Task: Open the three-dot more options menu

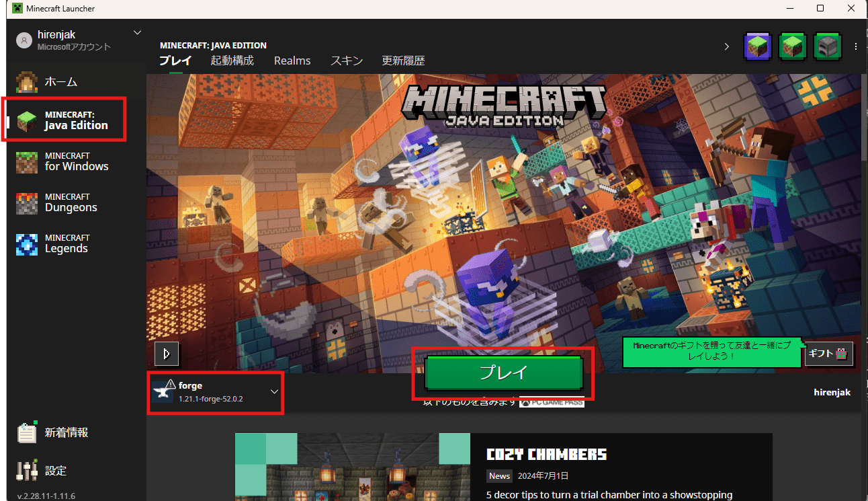Action: pyautogui.click(x=856, y=46)
